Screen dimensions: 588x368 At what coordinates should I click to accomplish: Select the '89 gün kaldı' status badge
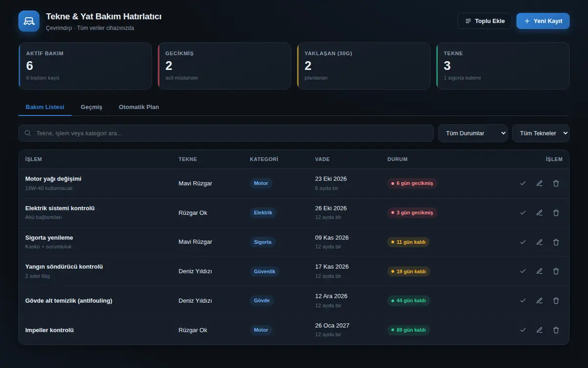pyautogui.click(x=409, y=330)
